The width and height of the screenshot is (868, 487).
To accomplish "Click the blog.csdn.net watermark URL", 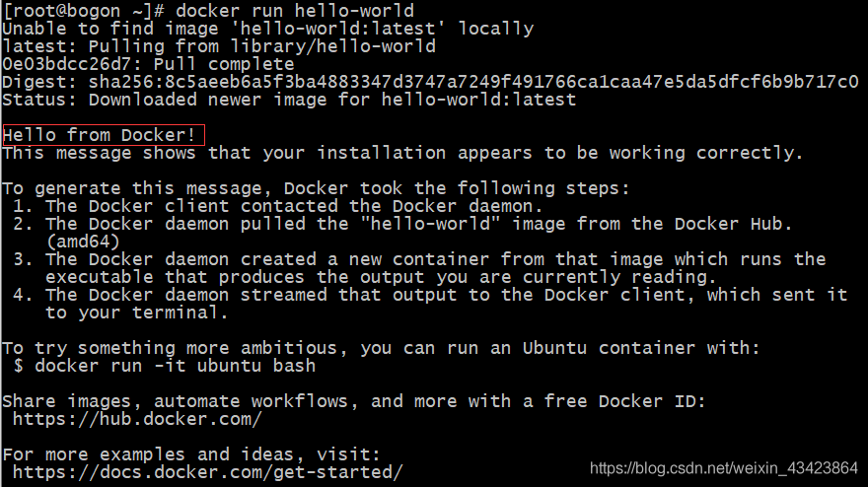I will coord(723,467).
